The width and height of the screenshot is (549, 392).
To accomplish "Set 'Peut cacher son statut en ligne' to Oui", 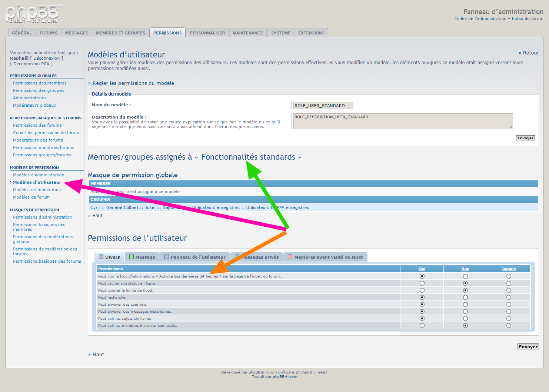I will click(x=422, y=283).
